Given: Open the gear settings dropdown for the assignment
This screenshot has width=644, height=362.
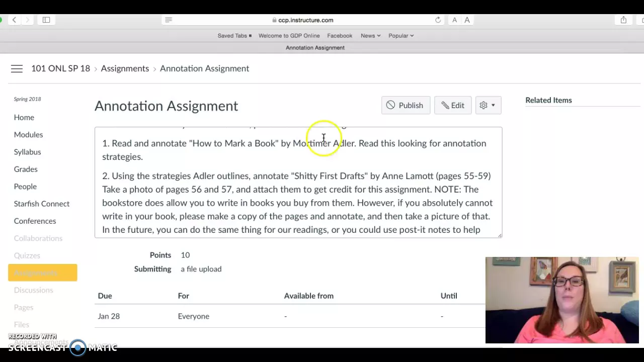Looking at the screenshot, I should click(488, 105).
